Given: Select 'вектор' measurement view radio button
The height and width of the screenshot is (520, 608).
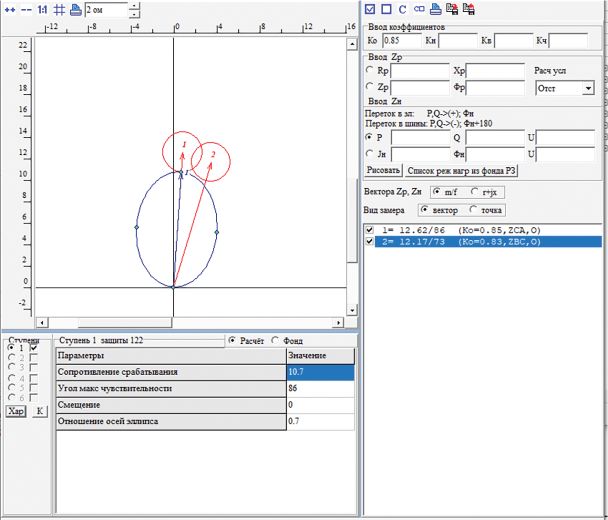Looking at the screenshot, I should [425, 209].
